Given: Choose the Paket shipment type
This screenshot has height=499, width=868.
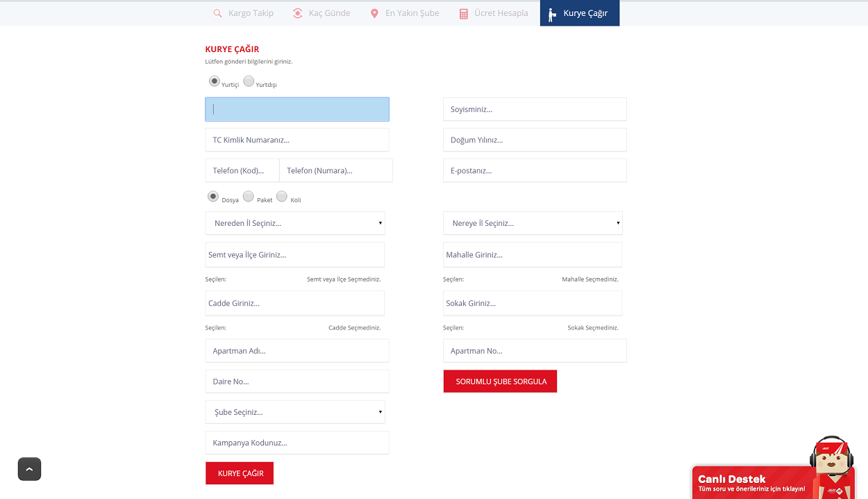Looking at the screenshot, I should [x=249, y=197].
